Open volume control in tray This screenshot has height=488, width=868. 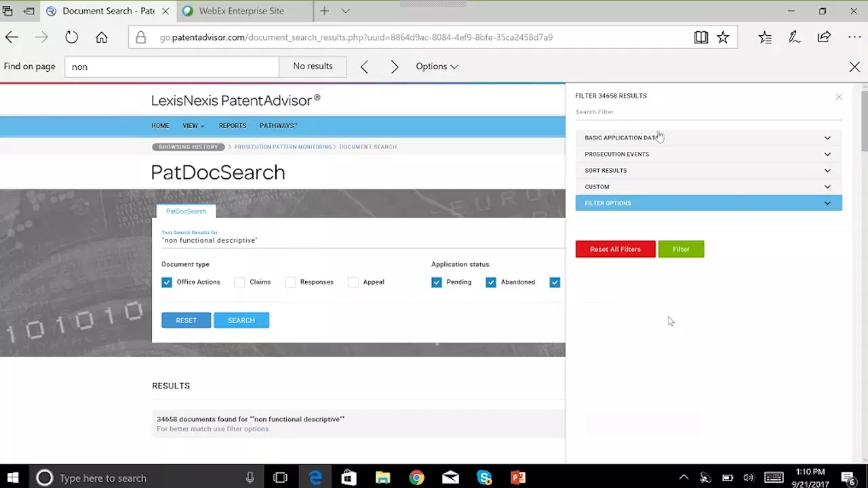749,478
